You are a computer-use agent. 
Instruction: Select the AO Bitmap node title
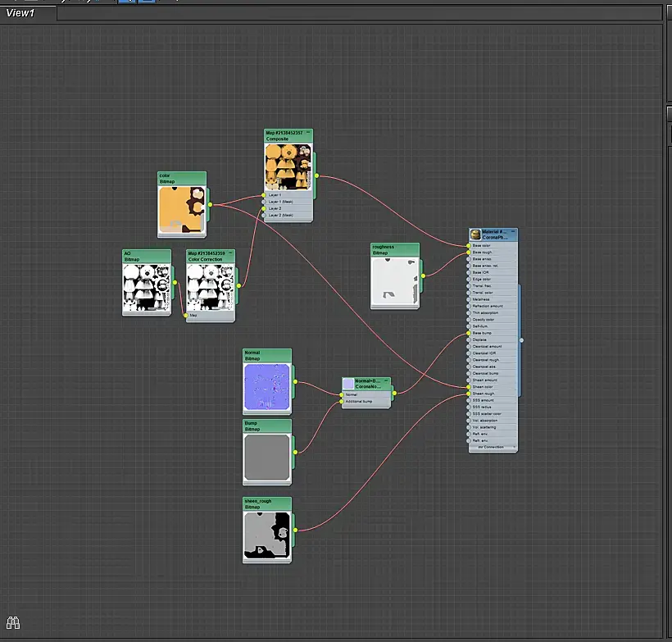pos(147,256)
